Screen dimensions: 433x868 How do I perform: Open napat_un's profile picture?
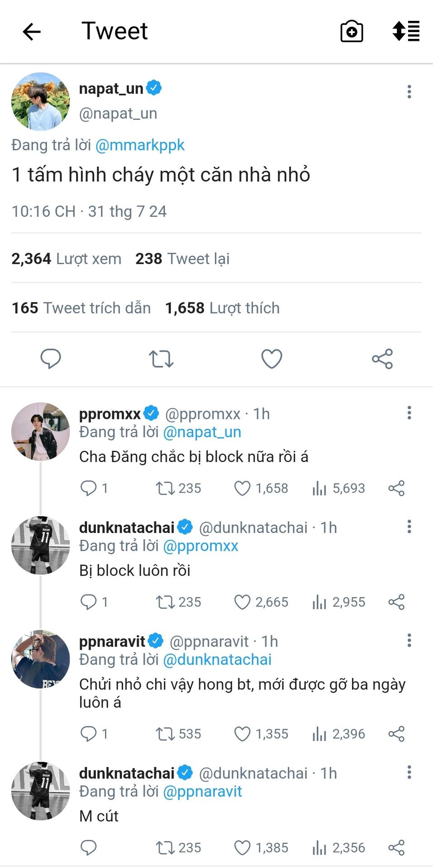pos(41,102)
